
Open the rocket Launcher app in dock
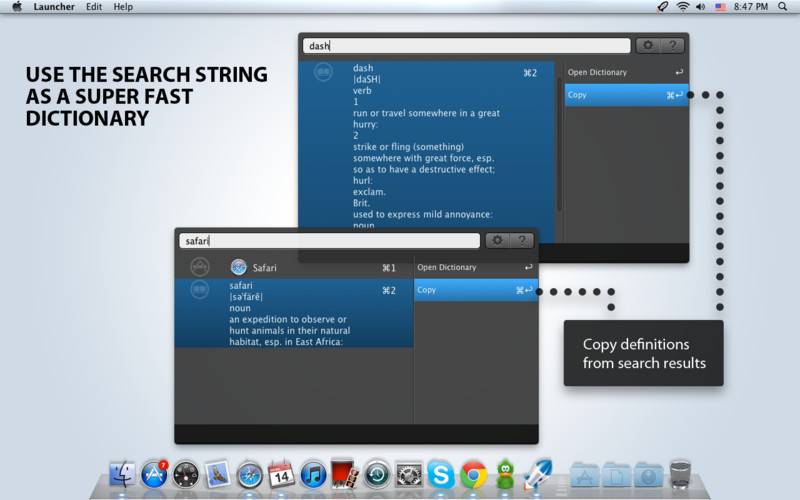click(537, 474)
